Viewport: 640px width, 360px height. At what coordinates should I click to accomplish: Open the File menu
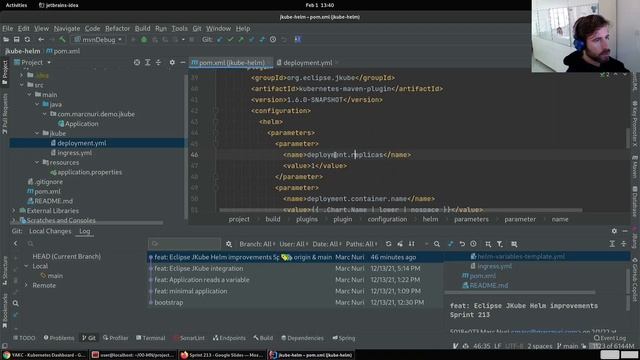8,29
